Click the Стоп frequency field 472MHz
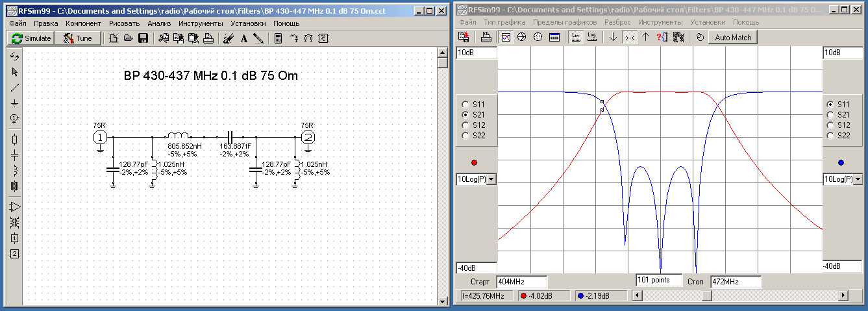 pyautogui.click(x=735, y=282)
